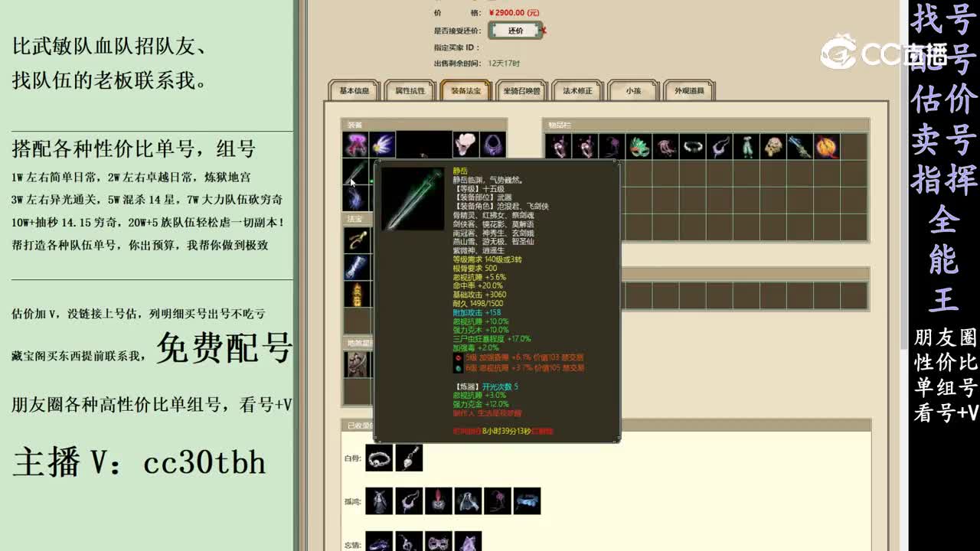980x551 pixels.
Task: Click the orange flaming orb inventory item
Action: [826, 146]
